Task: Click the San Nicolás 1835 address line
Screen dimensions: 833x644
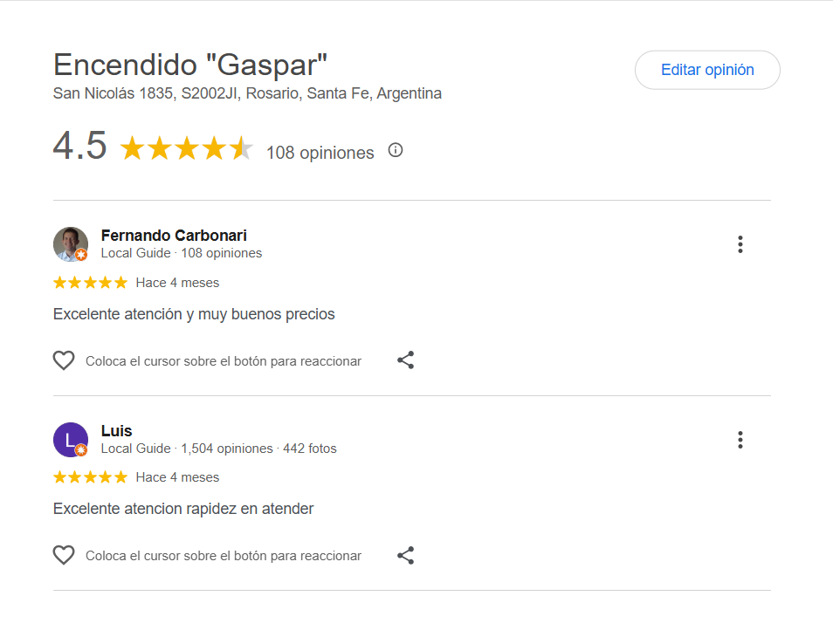Action: click(x=247, y=93)
